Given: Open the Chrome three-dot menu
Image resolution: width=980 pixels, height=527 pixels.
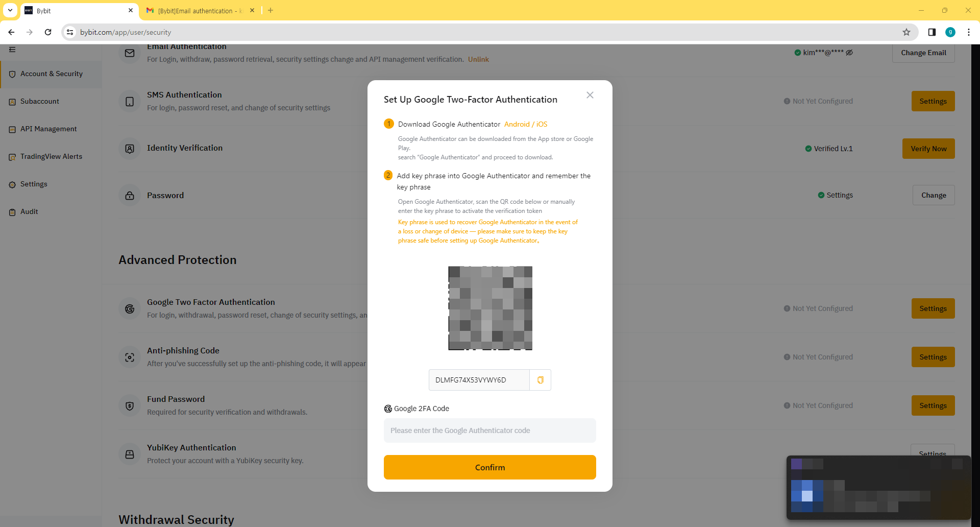Looking at the screenshot, I should [x=968, y=32].
